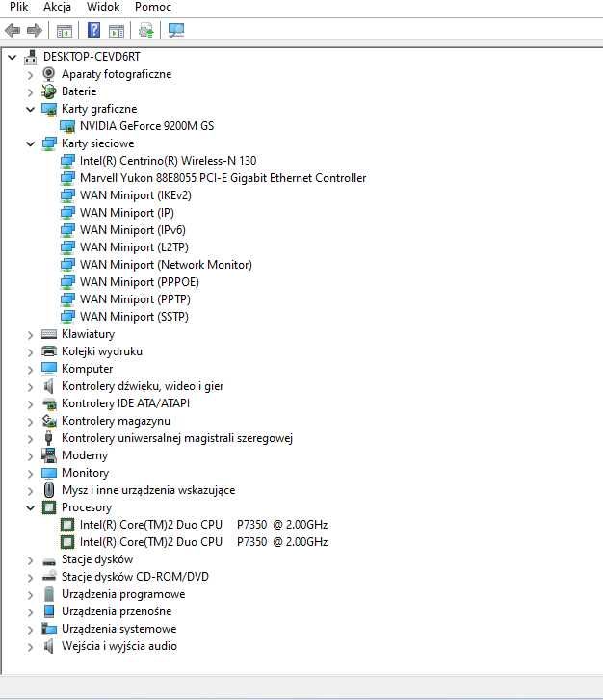603x700 pixels.
Task: Select the Kolejki wydruku label
Action: [102, 351]
